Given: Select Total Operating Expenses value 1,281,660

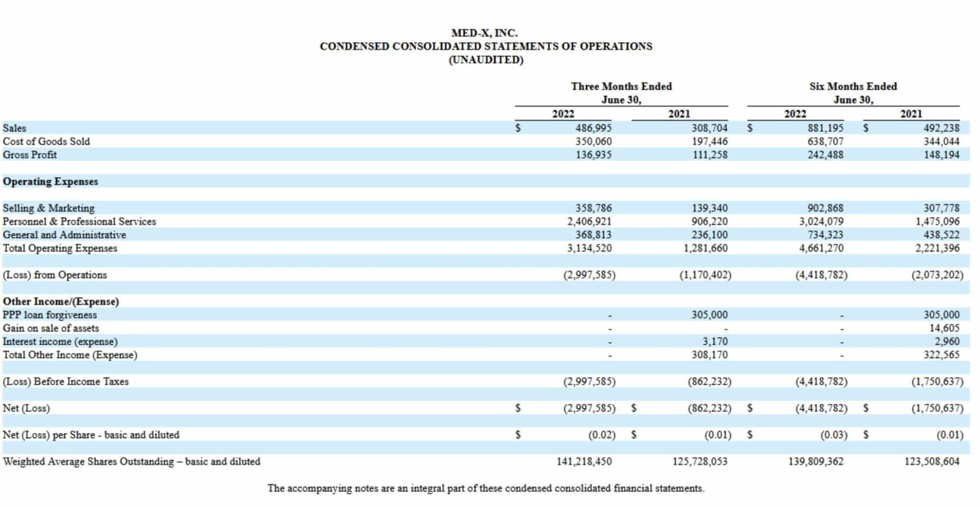Looking at the screenshot, I should coord(706,248).
